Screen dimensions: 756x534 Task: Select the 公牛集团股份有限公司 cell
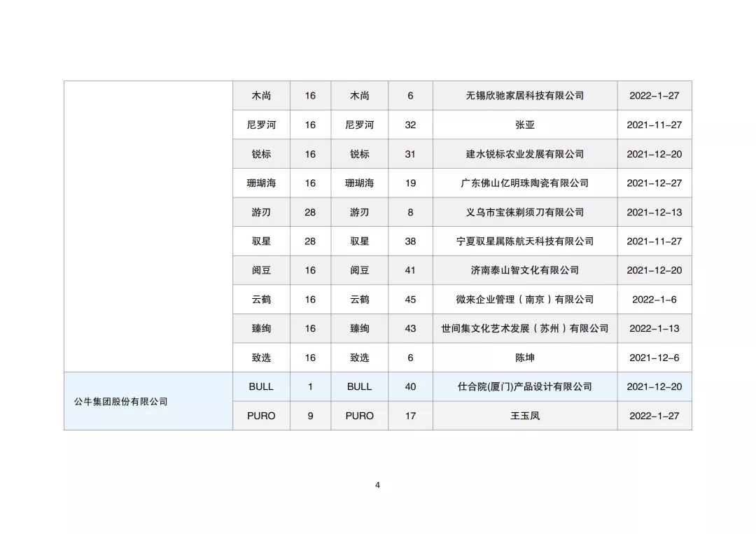coord(148,401)
